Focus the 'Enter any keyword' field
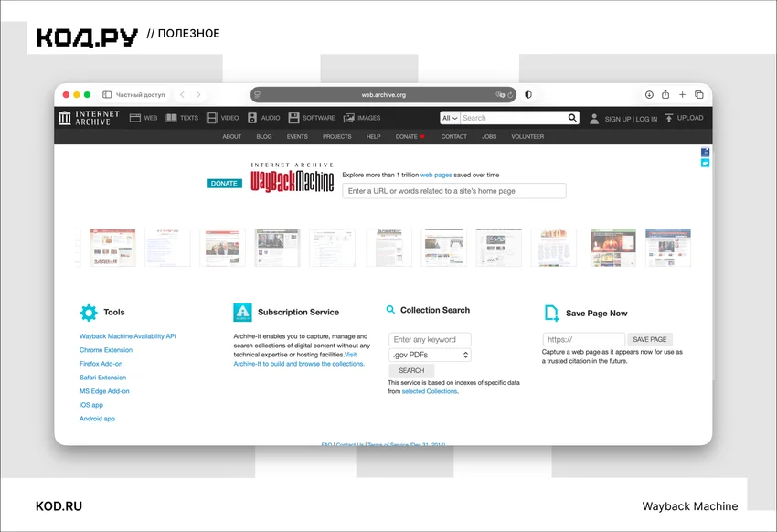Screen dimensions: 777x532 click(430, 339)
